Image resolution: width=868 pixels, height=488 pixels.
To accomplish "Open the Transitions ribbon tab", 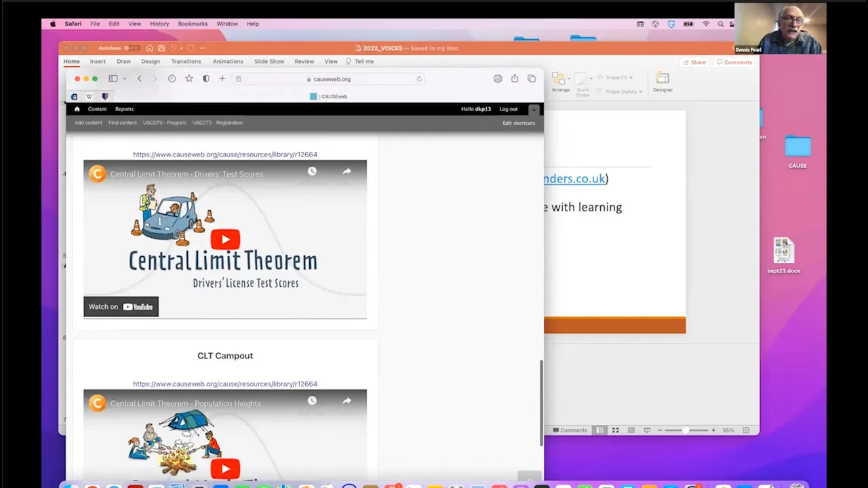I will point(186,62).
